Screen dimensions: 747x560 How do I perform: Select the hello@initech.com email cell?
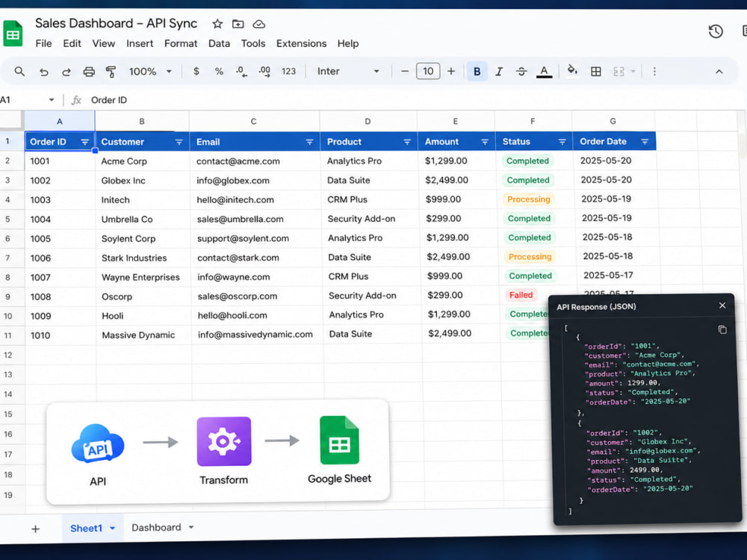255,199
